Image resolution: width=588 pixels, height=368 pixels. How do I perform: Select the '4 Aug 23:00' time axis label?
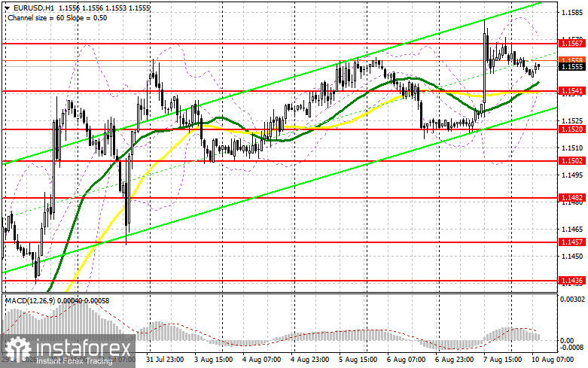[x=310, y=360]
